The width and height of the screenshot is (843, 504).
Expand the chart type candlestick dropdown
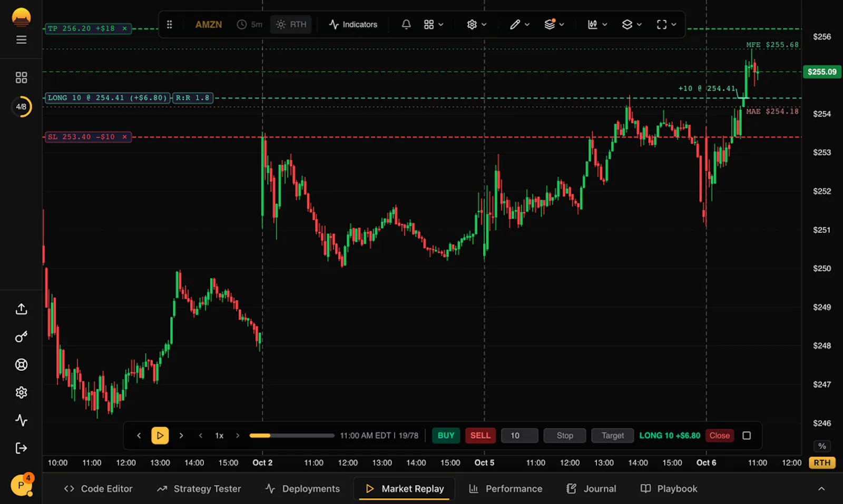(x=597, y=24)
